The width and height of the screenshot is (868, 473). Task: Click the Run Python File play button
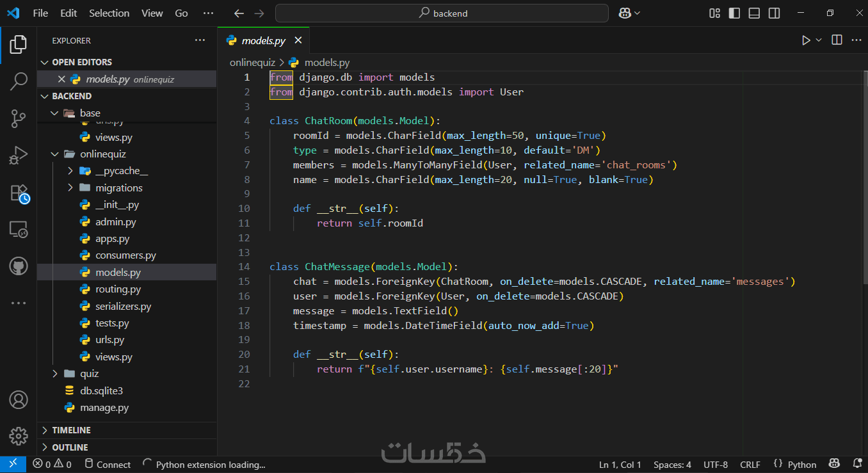[x=806, y=40]
